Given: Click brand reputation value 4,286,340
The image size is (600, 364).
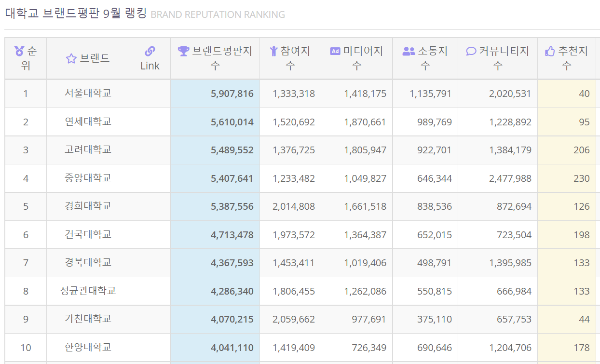Looking at the screenshot, I should coord(232,291).
